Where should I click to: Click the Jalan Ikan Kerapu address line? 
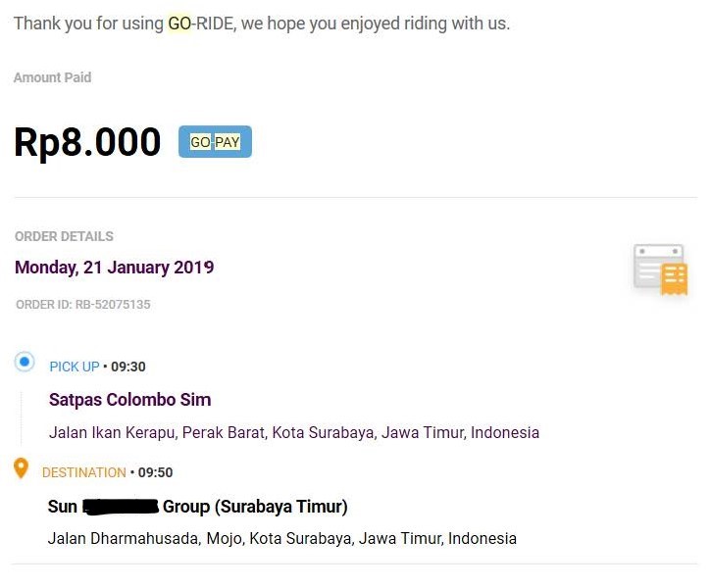294,432
